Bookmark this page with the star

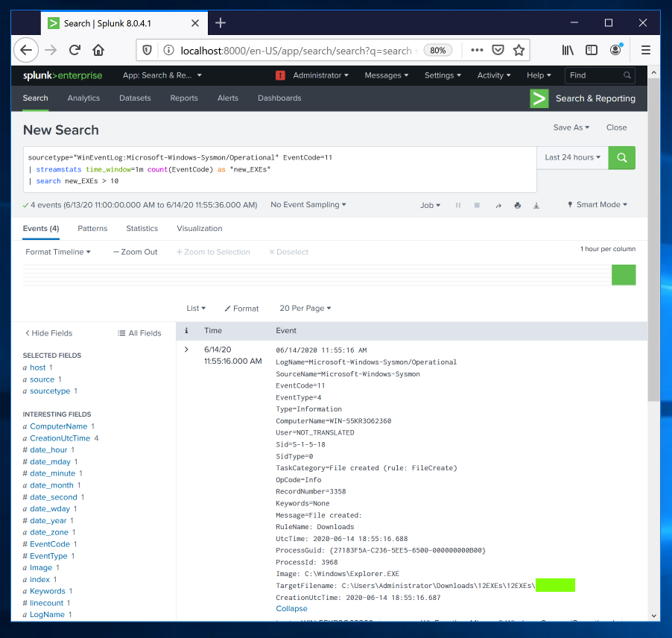519,50
